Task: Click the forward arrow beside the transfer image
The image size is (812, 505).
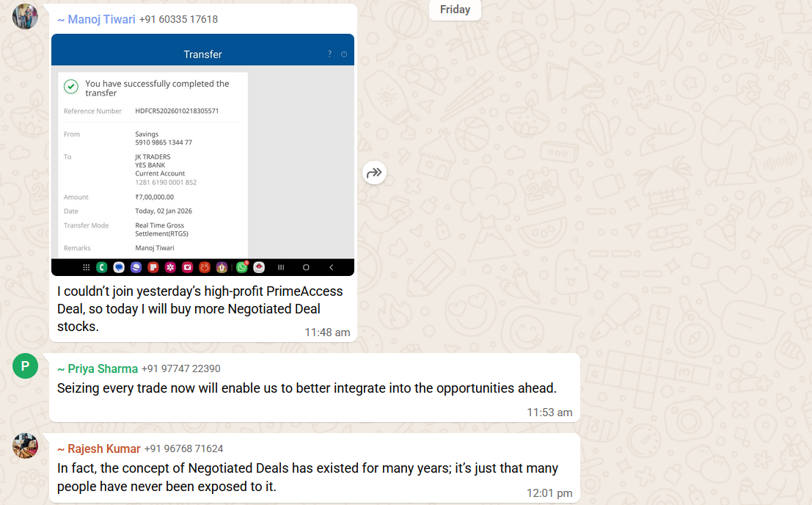Action: pyautogui.click(x=374, y=172)
